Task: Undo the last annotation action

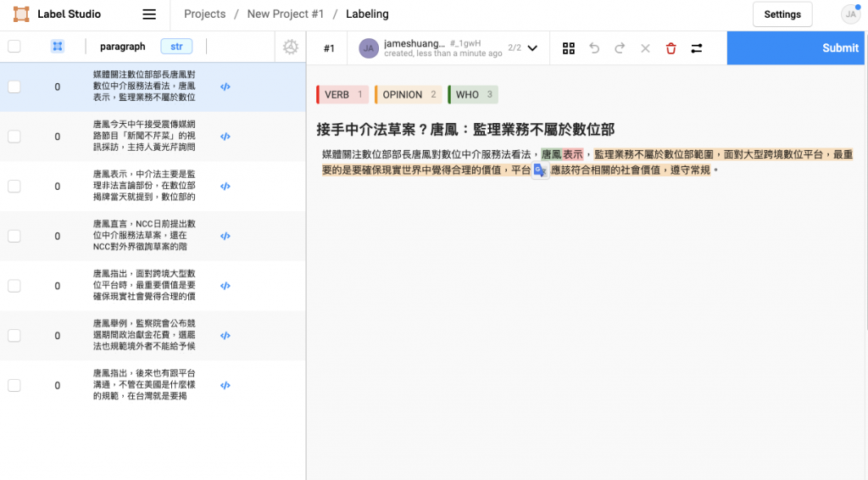Action: point(594,48)
